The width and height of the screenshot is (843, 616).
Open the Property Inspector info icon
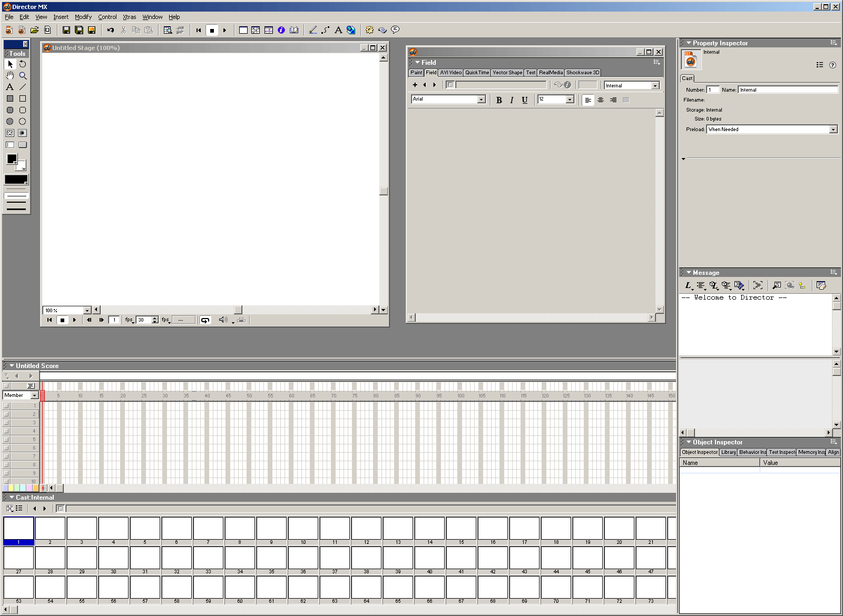(x=281, y=30)
